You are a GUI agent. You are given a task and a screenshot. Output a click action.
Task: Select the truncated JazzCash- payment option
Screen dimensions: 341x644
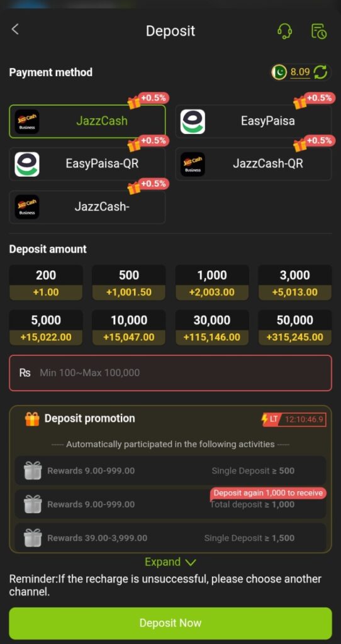tap(87, 206)
